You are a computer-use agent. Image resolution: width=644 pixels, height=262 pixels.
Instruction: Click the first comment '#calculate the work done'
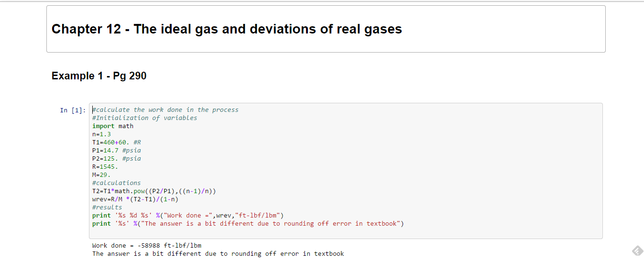tap(165, 110)
